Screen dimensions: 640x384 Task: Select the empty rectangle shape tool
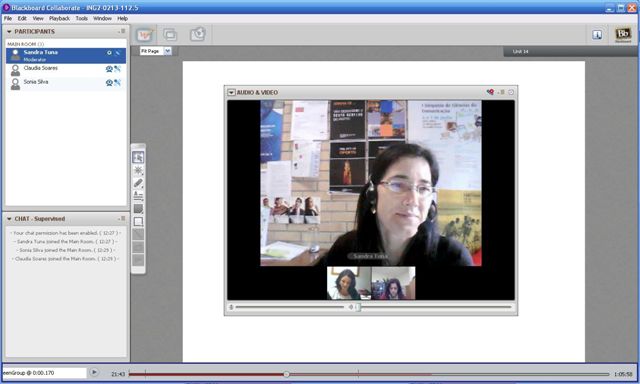tap(138, 222)
